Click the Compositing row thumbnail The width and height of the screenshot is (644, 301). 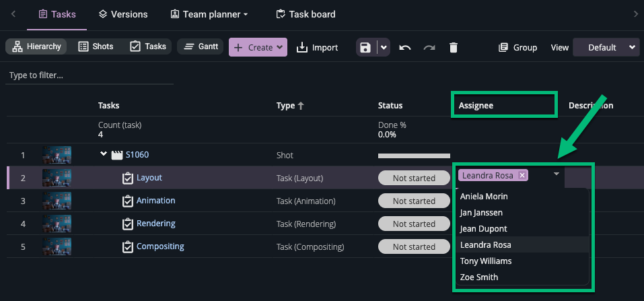tap(57, 246)
